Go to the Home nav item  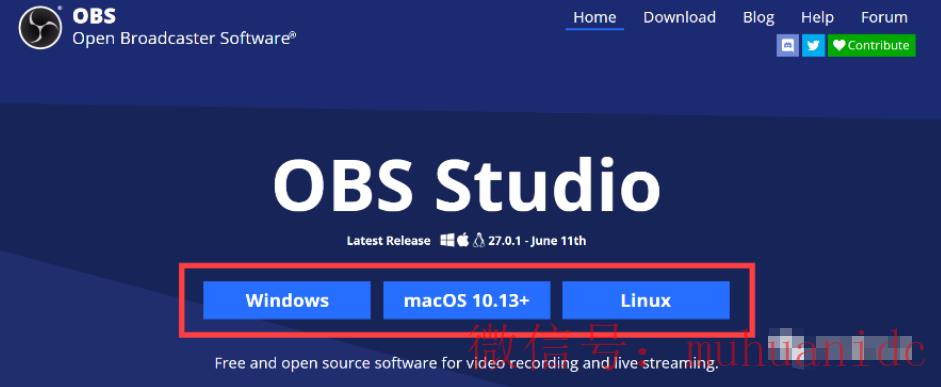point(594,17)
